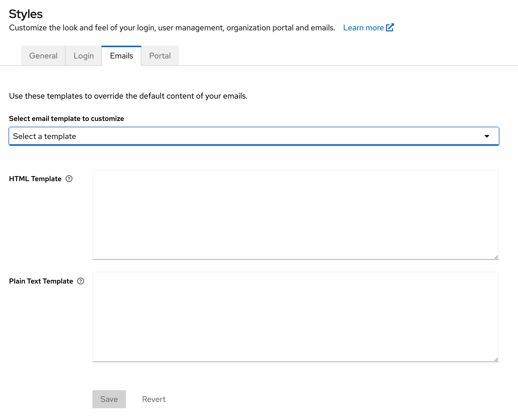This screenshot has height=420, width=518.
Task: Open the Learn more link
Action: (x=363, y=28)
